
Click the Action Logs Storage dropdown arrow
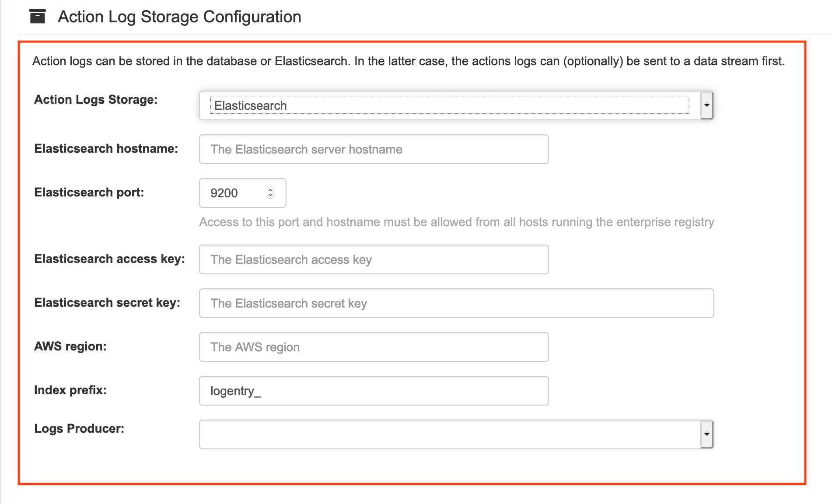pyautogui.click(x=706, y=105)
